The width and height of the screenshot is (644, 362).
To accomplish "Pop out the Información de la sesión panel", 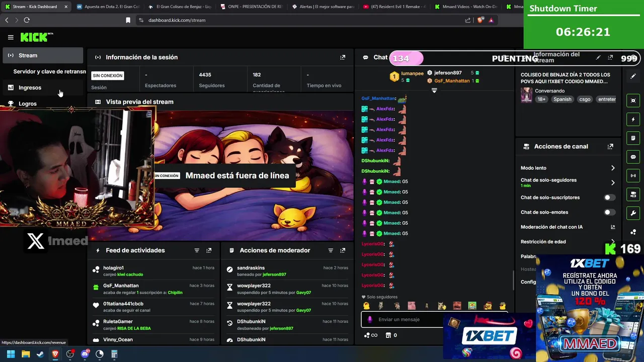I will pos(343,57).
